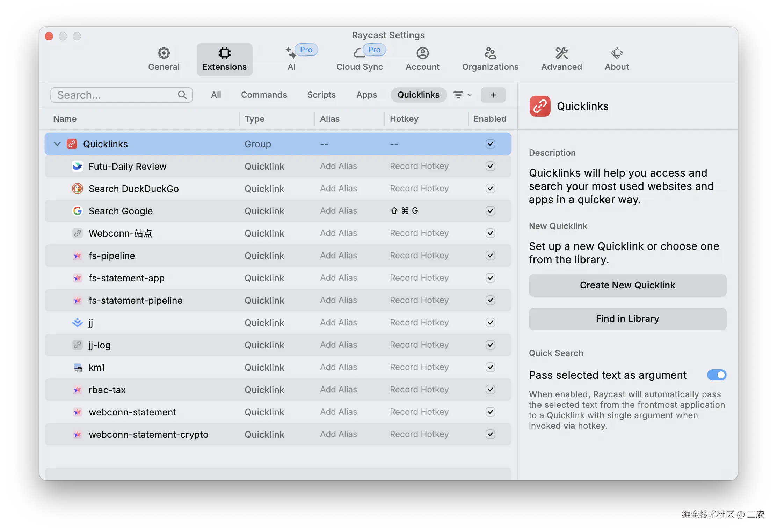
Task: Uncheck Search Google enabled checkbox
Action: click(490, 211)
